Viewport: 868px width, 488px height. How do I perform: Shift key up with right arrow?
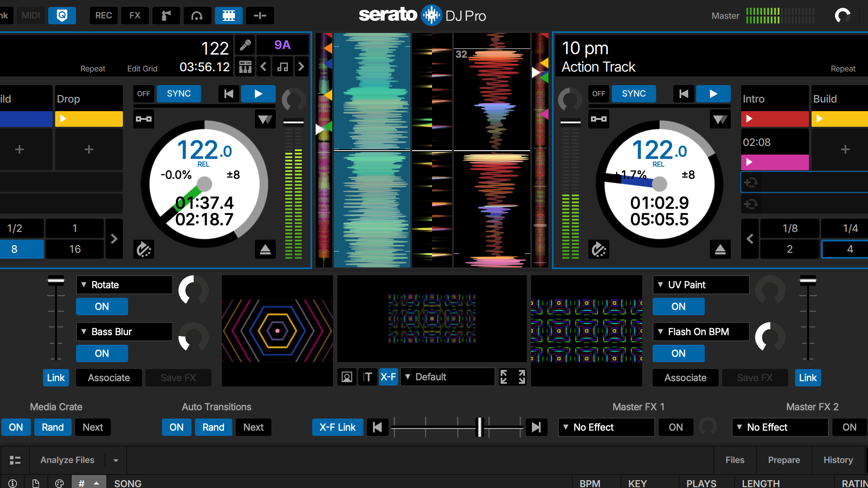tap(301, 67)
